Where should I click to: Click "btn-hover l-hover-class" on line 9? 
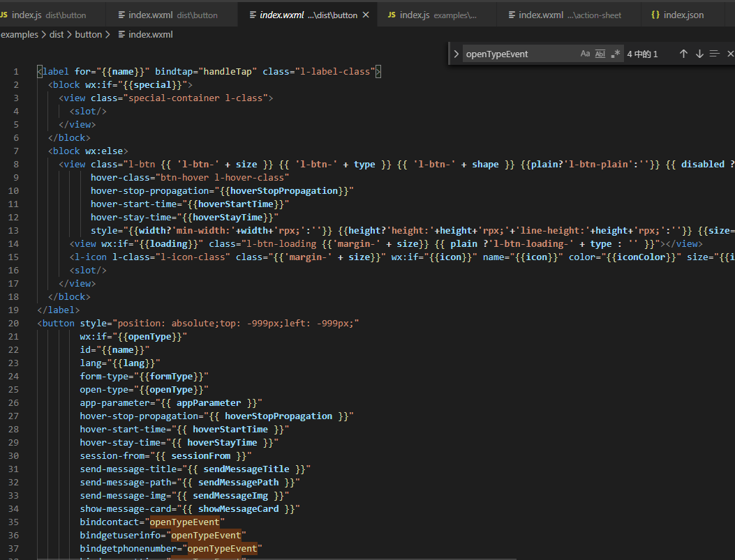(x=222, y=177)
